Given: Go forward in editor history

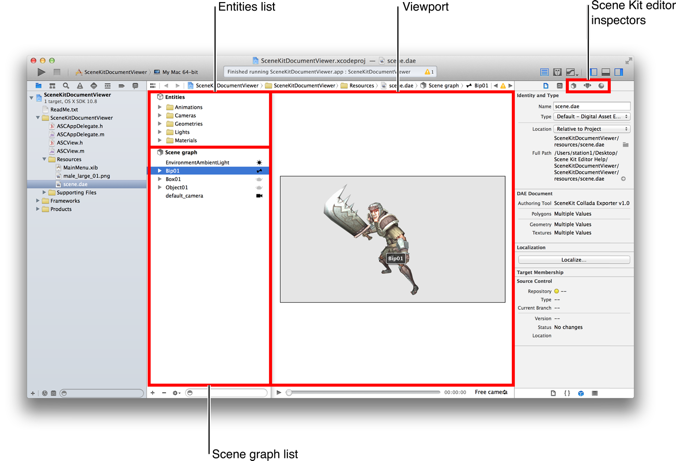Looking at the screenshot, I should coord(177,86).
